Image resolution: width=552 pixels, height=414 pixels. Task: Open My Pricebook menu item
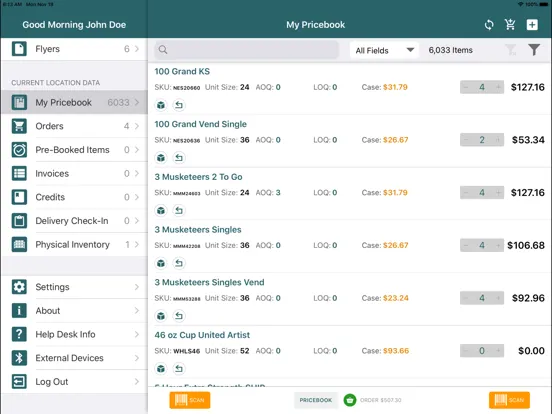74,102
